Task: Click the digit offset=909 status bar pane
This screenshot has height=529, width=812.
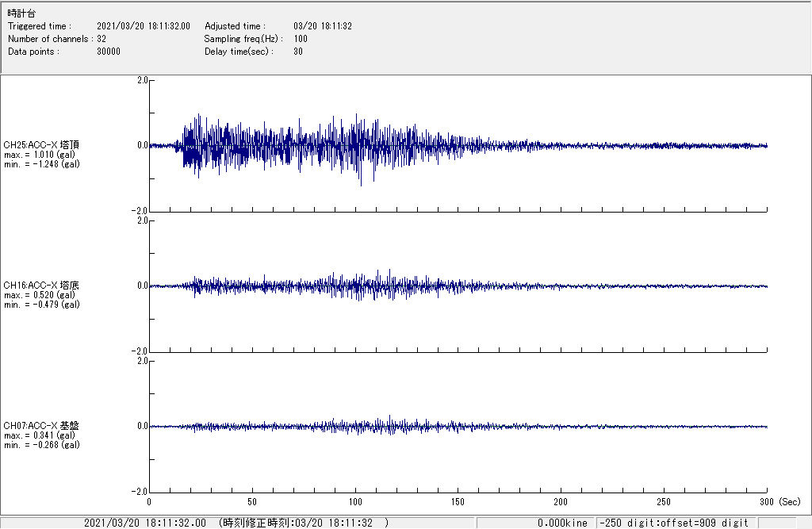Action: click(674, 523)
